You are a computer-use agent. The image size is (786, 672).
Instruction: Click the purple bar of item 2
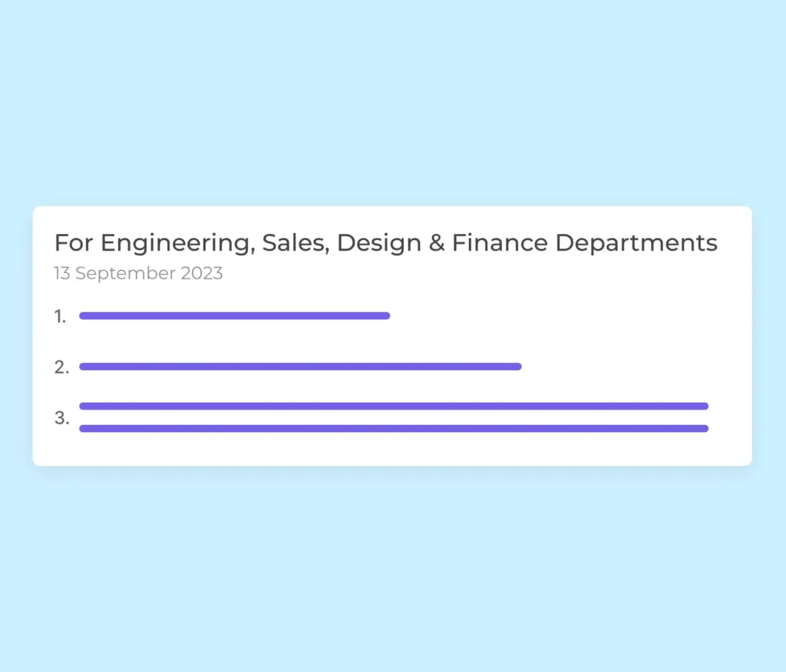pos(300,367)
